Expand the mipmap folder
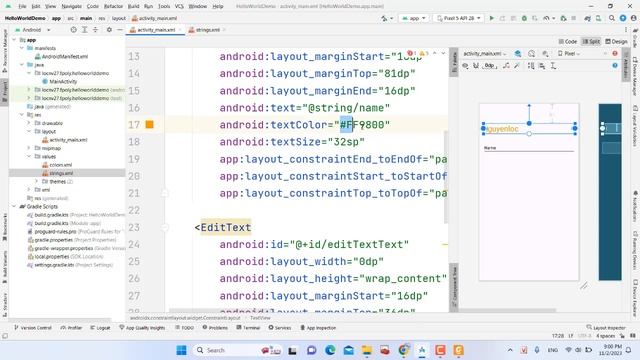The height and width of the screenshot is (360, 640). [x=29, y=148]
